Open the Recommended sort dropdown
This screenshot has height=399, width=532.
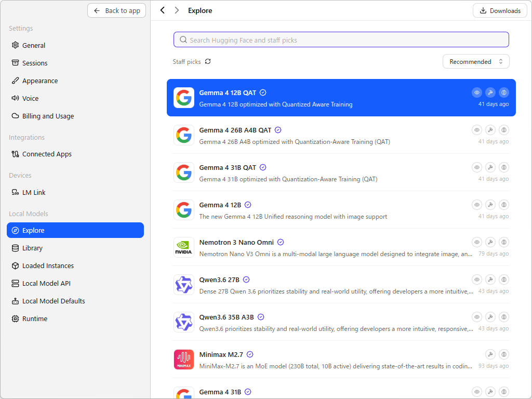tap(476, 61)
